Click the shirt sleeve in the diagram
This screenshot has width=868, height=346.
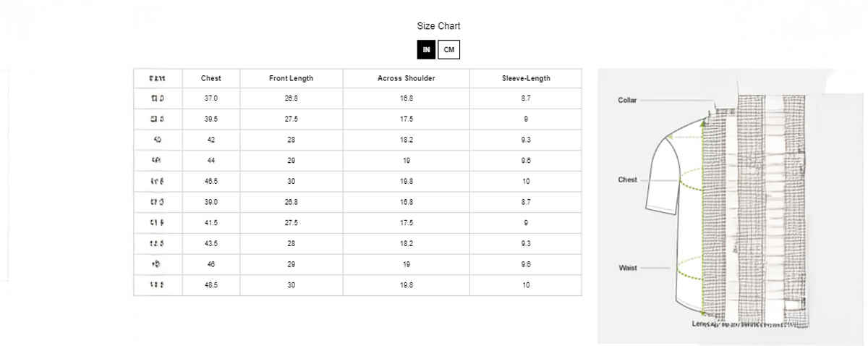tap(665, 177)
